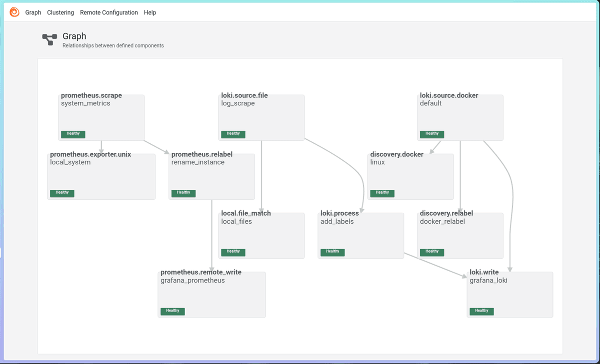This screenshot has width=600, height=364.
Task: Open the local.file_match local_files component
Action: [x=261, y=236]
